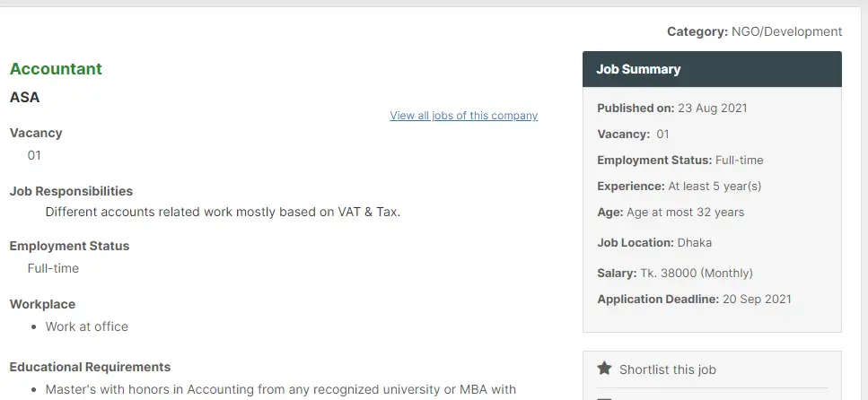The image size is (868, 400).
Task: Select the NGO/Development category text
Action: click(786, 31)
